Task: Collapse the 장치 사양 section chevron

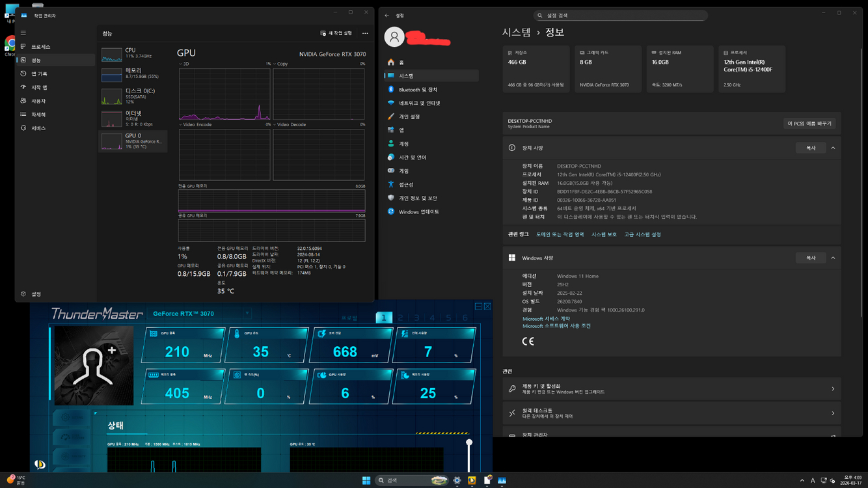Action: click(x=832, y=148)
